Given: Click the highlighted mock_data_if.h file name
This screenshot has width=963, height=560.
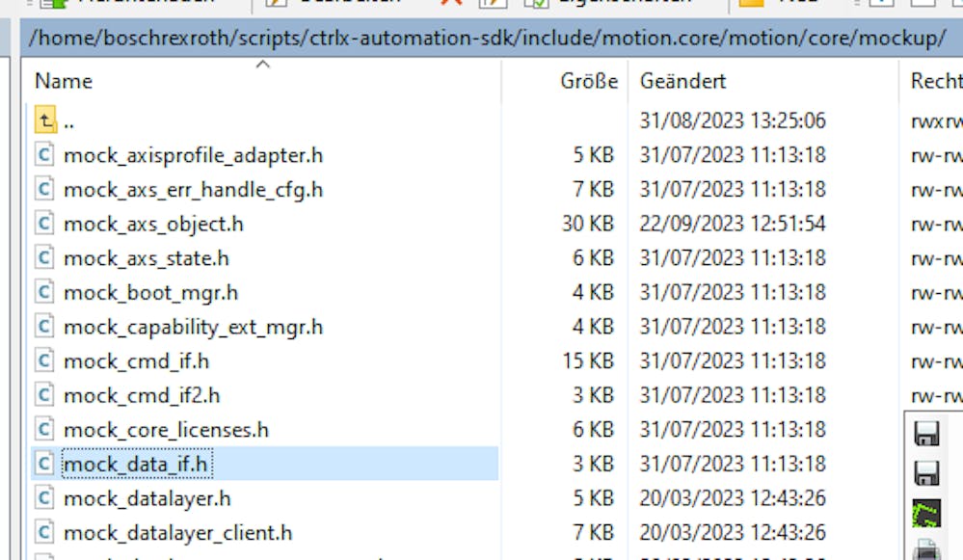Looking at the screenshot, I should click(135, 465).
